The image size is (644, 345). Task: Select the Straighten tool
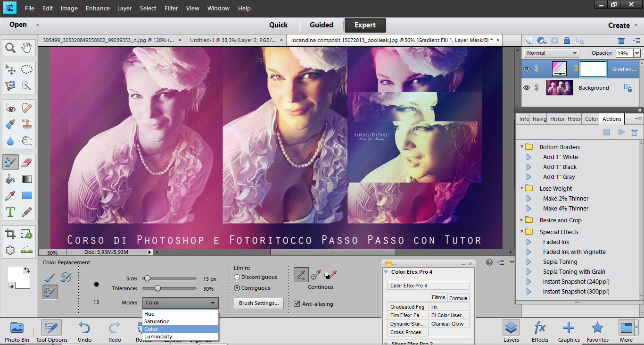click(x=26, y=250)
